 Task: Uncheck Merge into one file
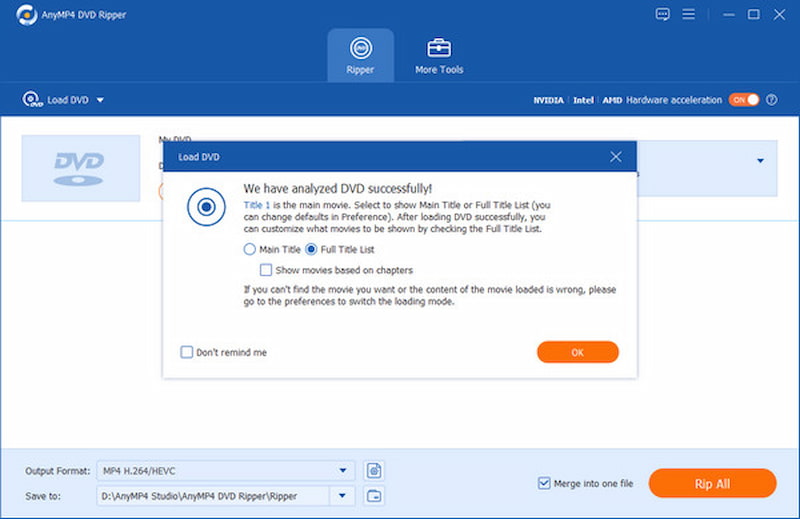(x=545, y=483)
